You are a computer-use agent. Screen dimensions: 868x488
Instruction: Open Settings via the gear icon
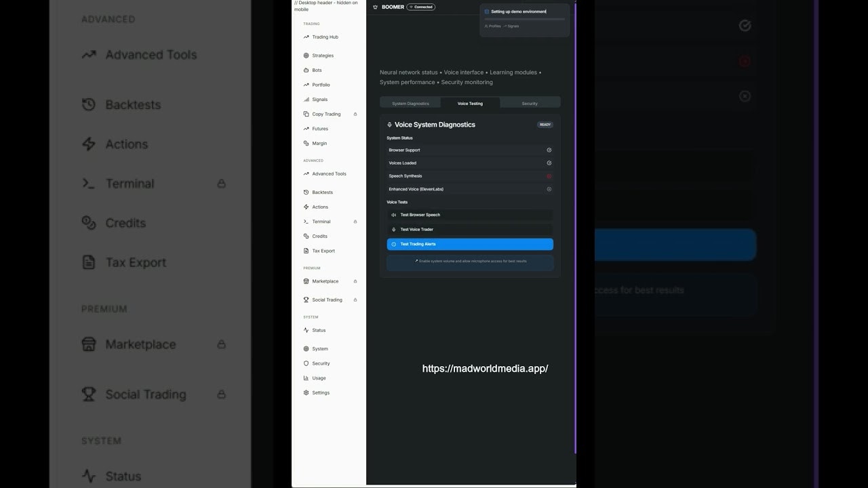(306, 392)
